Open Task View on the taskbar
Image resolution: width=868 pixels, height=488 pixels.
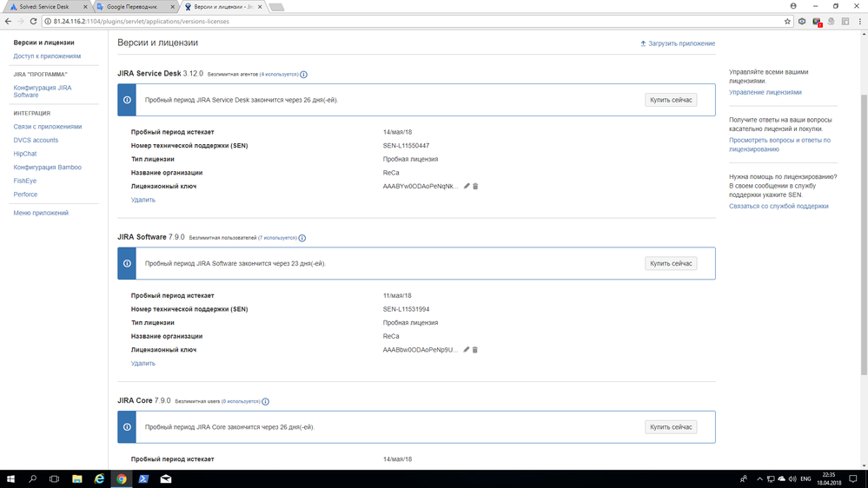[54, 479]
